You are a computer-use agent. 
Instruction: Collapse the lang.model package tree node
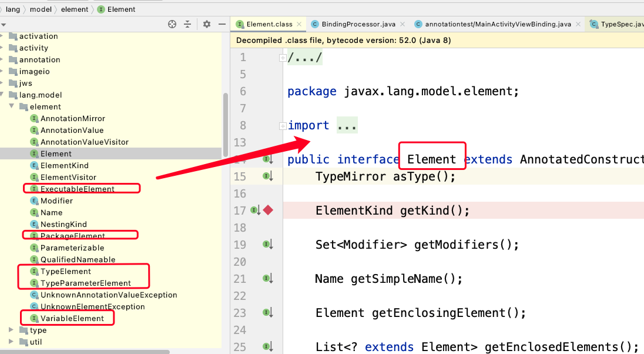2,95
